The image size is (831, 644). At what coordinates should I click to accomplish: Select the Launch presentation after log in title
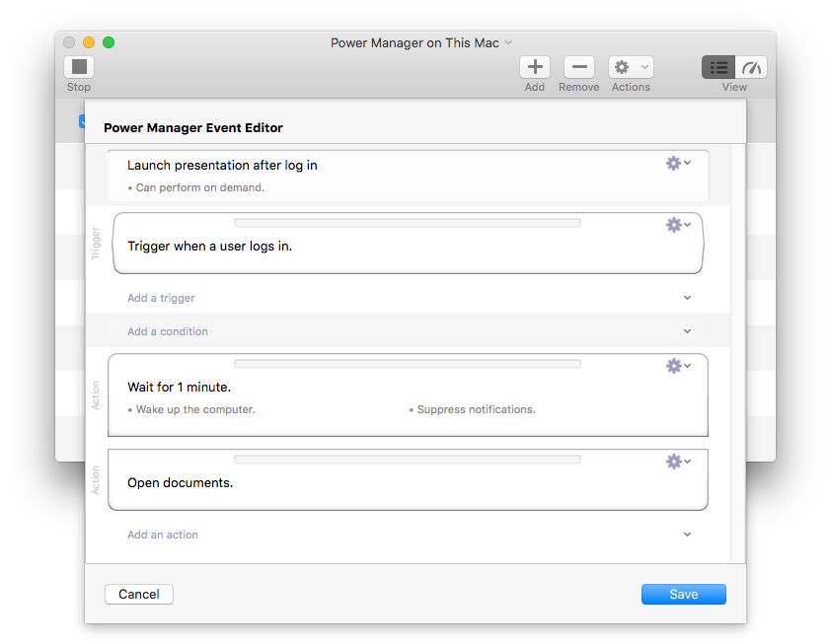(222, 166)
